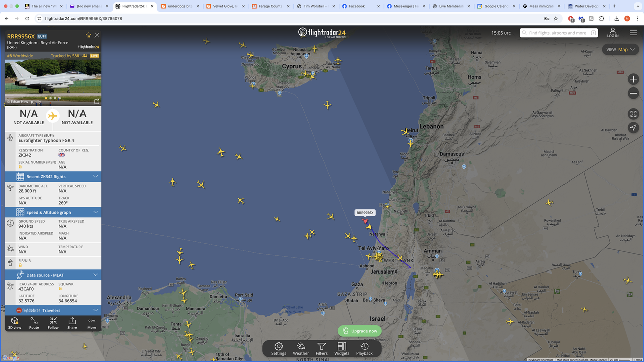
Task: Open map Settings
Action: coord(279,349)
